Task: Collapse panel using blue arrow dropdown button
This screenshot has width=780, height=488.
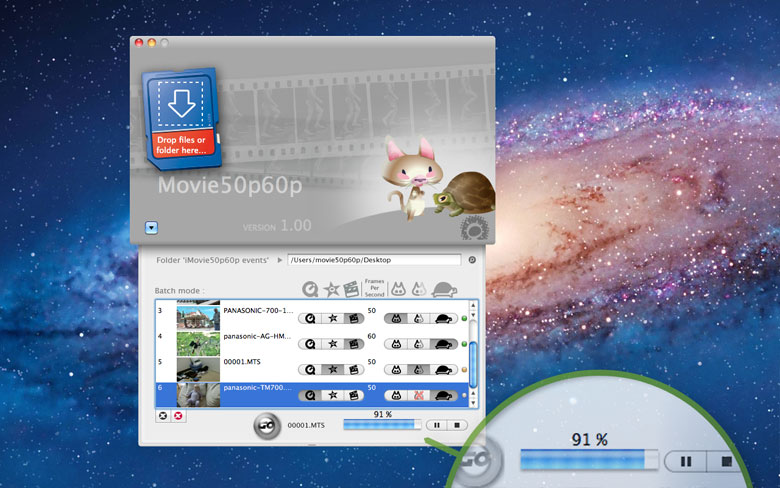Action: tap(151, 228)
